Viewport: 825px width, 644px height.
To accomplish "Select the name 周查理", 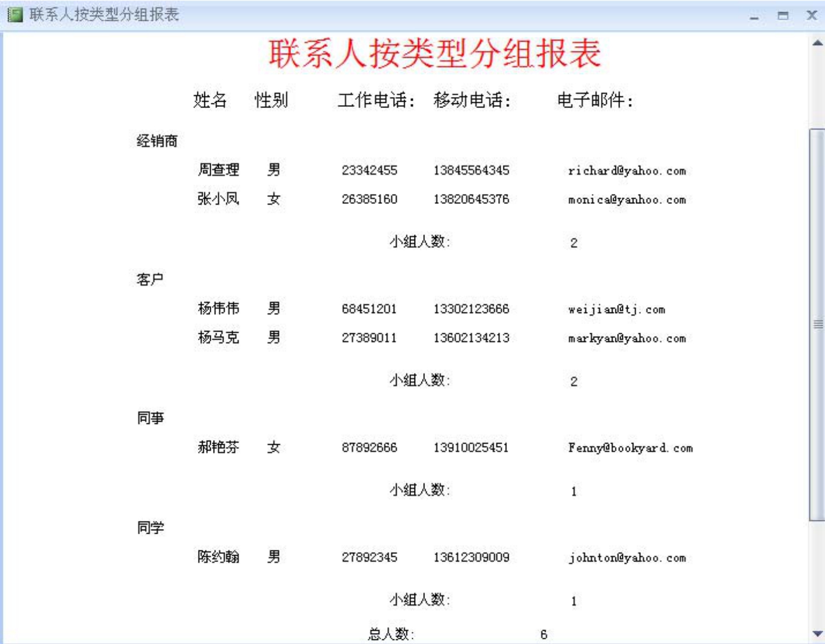I will click(218, 170).
